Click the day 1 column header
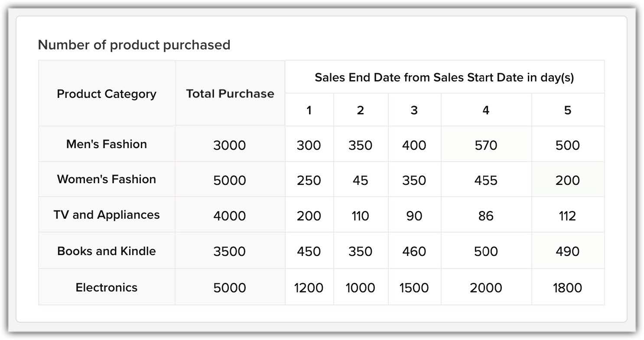644x340 pixels. (309, 110)
